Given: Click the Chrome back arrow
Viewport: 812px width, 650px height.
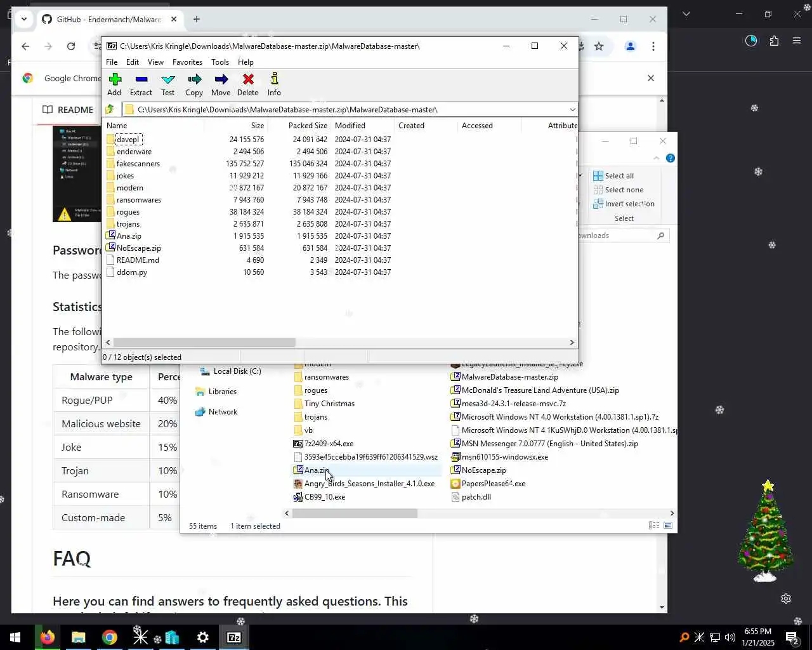Looking at the screenshot, I should 25,46.
